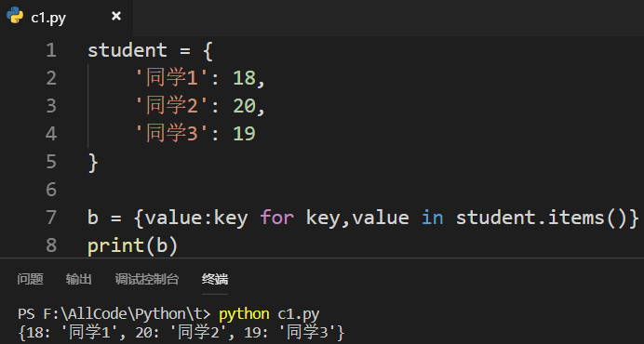The image size is (644, 344).
Task: Select the 终端 panel tab
Action: 215,279
